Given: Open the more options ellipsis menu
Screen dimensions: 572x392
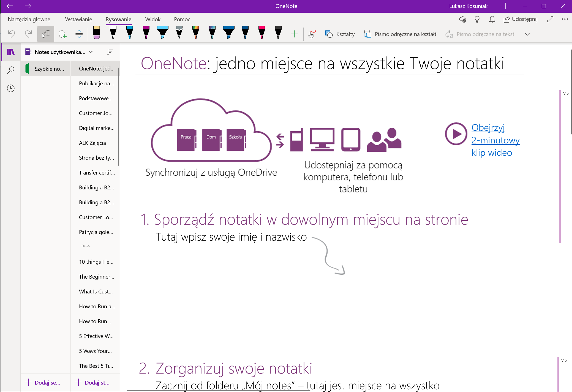Looking at the screenshot, I should pyautogui.click(x=565, y=19).
